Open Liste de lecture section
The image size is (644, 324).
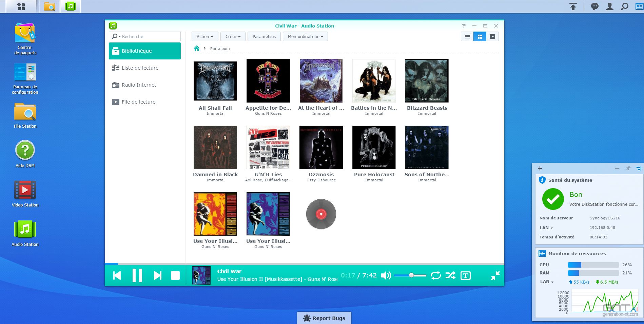(145, 68)
